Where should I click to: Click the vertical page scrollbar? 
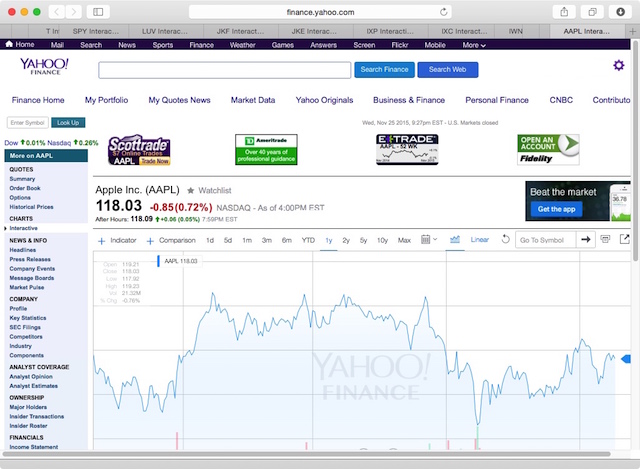636,150
